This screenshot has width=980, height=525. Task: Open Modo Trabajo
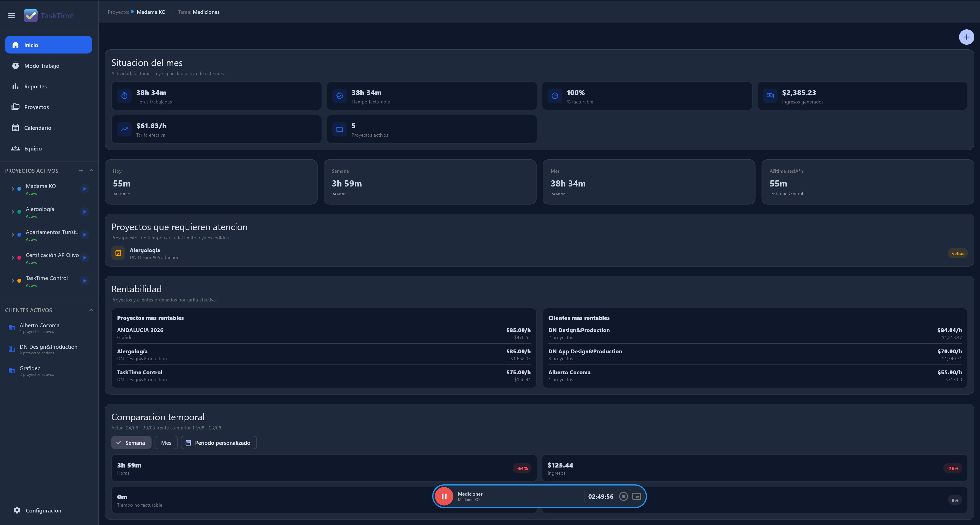[x=48, y=66]
